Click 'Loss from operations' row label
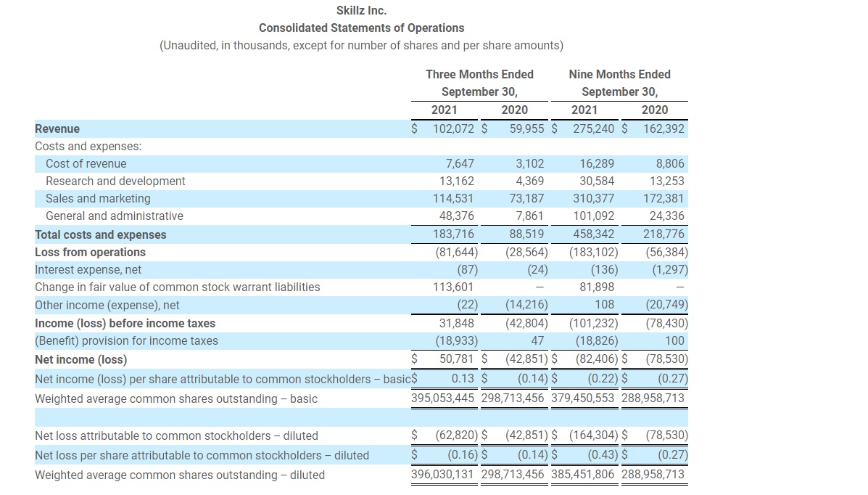 tap(90, 252)
